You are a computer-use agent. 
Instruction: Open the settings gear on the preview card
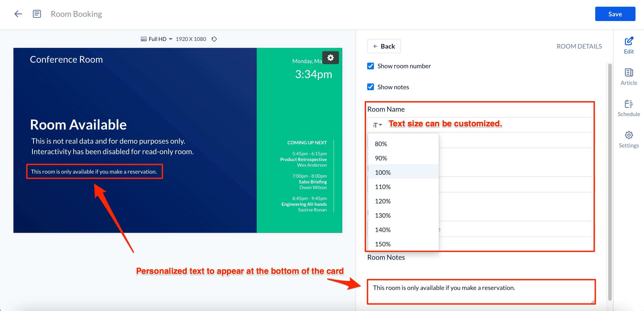tap(331, 58)
